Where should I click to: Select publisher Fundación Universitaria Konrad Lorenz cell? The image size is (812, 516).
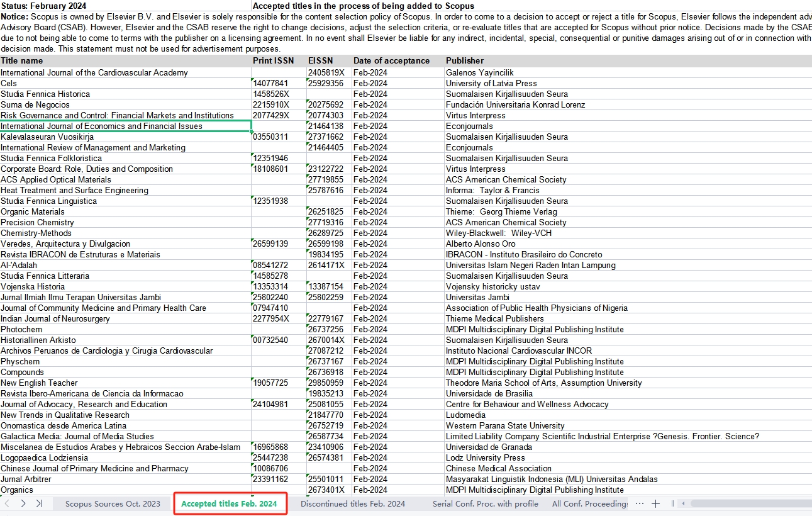point(628,104)
